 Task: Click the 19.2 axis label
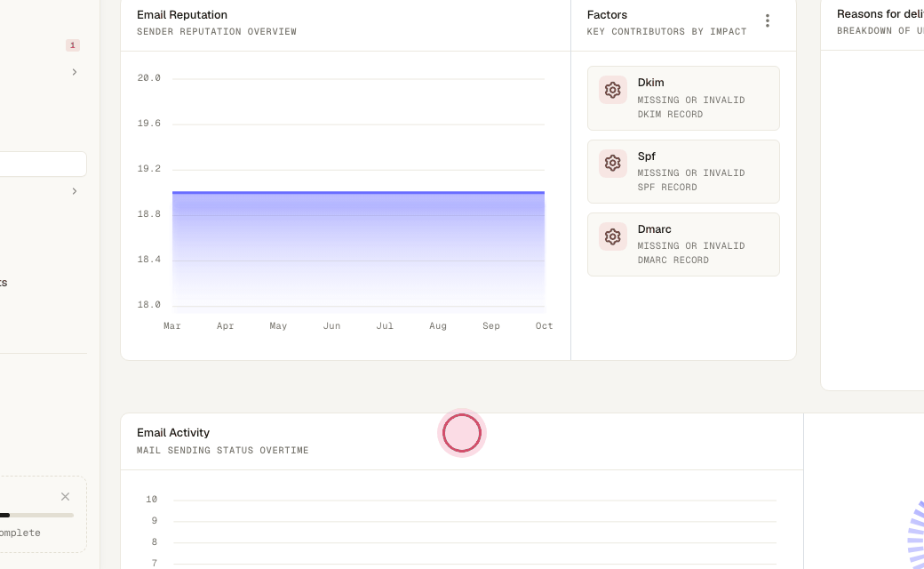[149, 169]
